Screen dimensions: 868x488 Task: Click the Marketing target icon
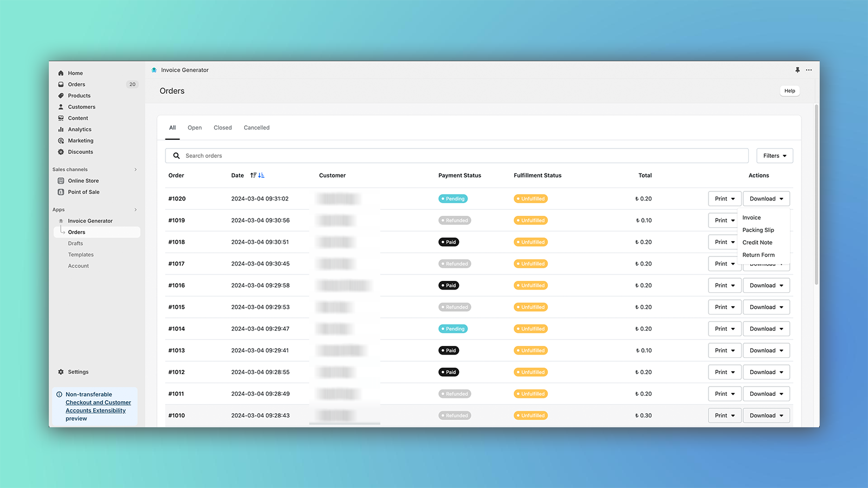61,141
